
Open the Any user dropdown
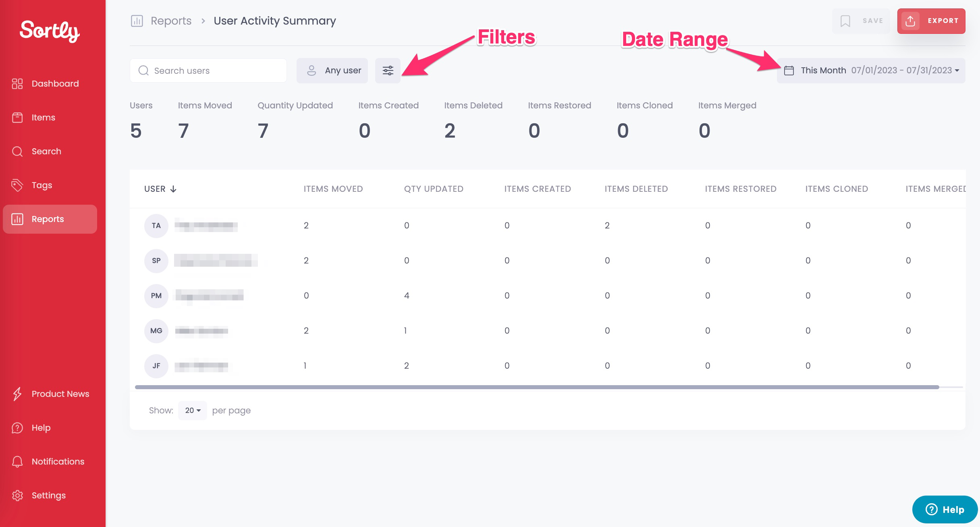pos(332,71)
